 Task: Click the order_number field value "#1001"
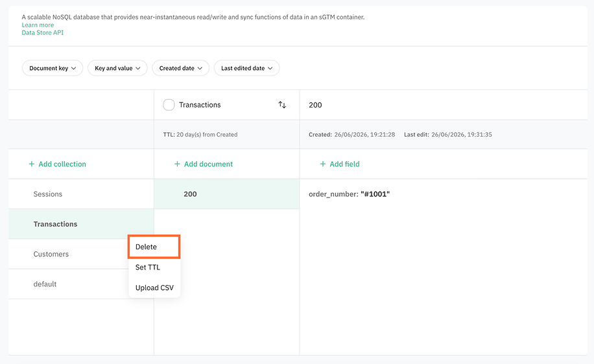click(375, 194)
